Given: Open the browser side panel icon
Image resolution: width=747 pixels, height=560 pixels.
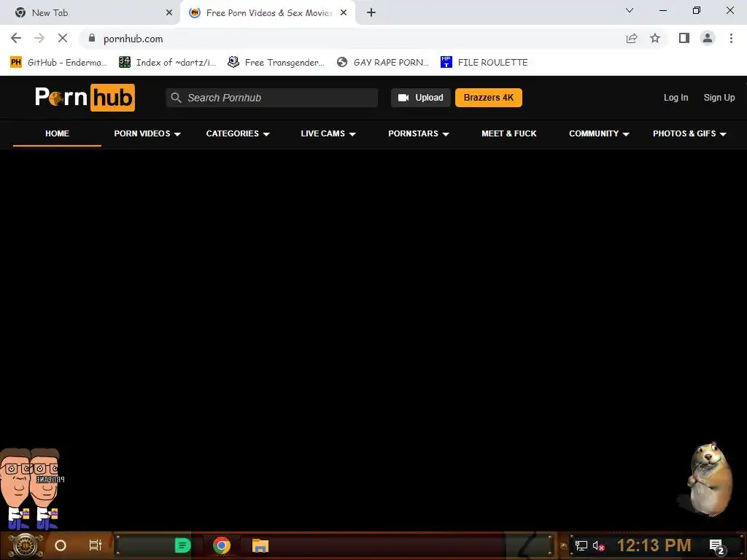Looking at the screenshot, I should coord(684,38).
